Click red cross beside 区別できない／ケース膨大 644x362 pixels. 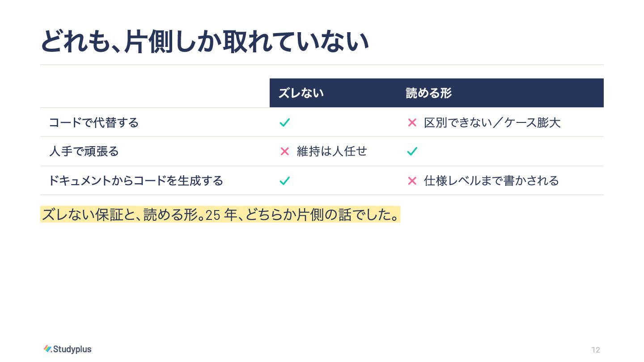(412, 122)
